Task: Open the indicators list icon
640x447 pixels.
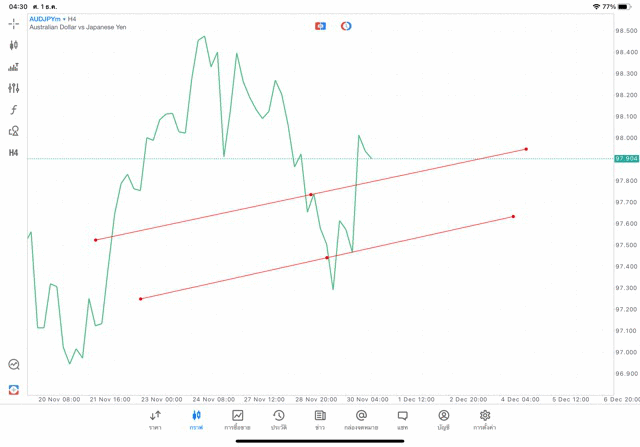Action: [14, 67]
